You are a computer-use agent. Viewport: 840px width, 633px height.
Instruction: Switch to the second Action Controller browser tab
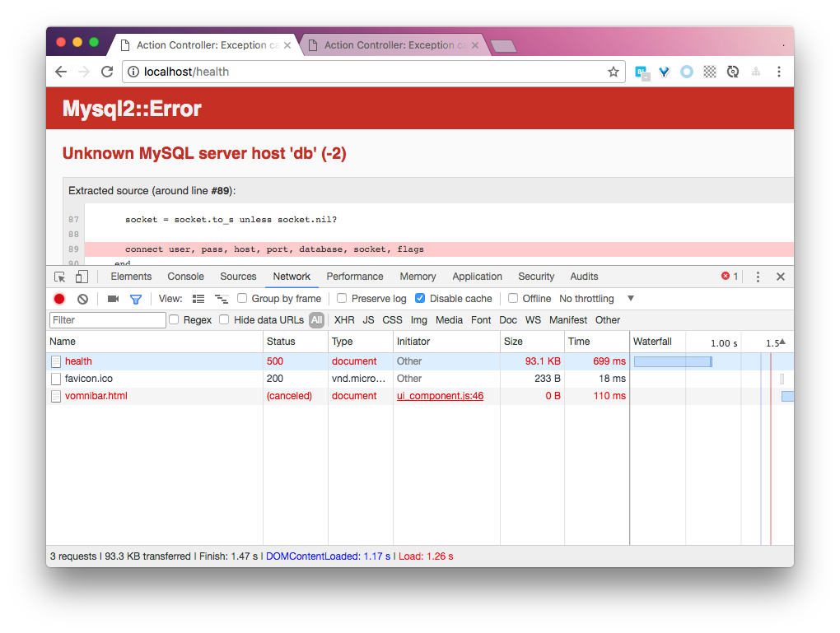(395, 45)
